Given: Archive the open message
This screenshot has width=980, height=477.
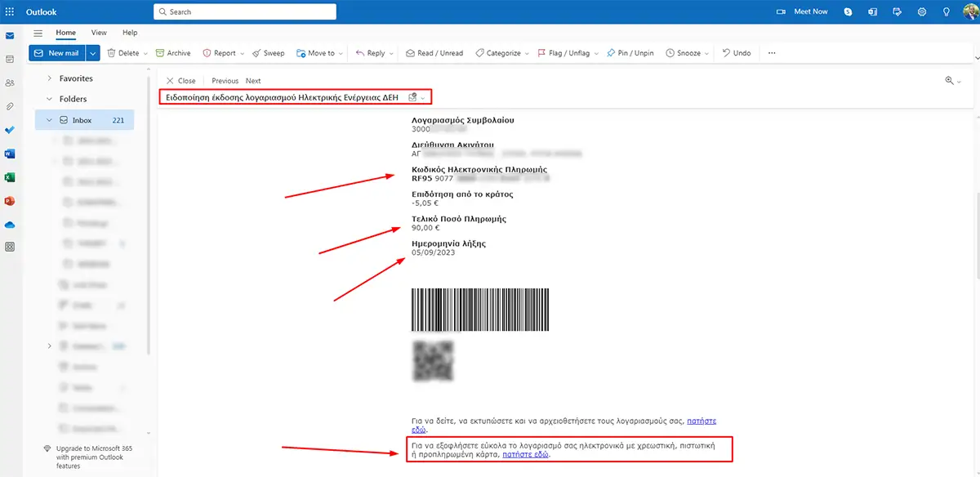Looking at the screenshot, I should [x=173, y=53].
